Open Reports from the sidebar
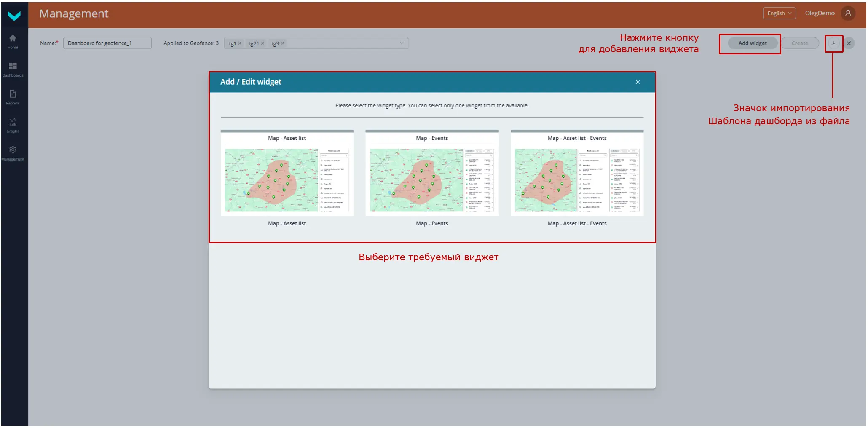This screenshot has height=428, width=868. click(x=13, y=97)
